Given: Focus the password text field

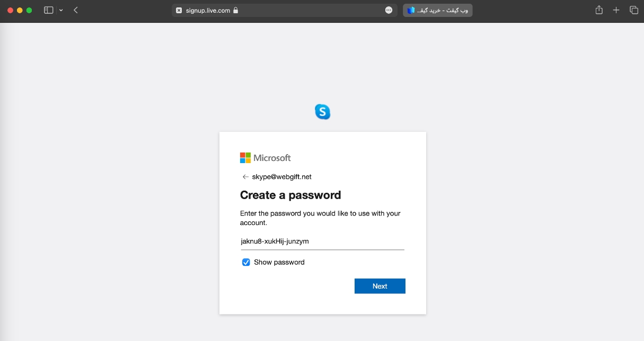Looking at the screenshot, I should (x=322, y=241).
